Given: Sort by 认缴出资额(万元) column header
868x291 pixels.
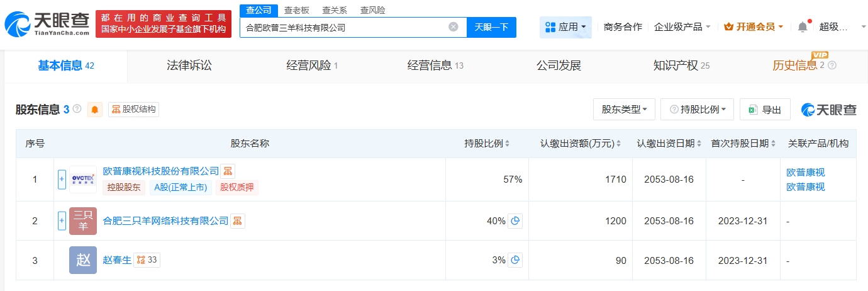Looking at the screenshot, I should point(581,144).
